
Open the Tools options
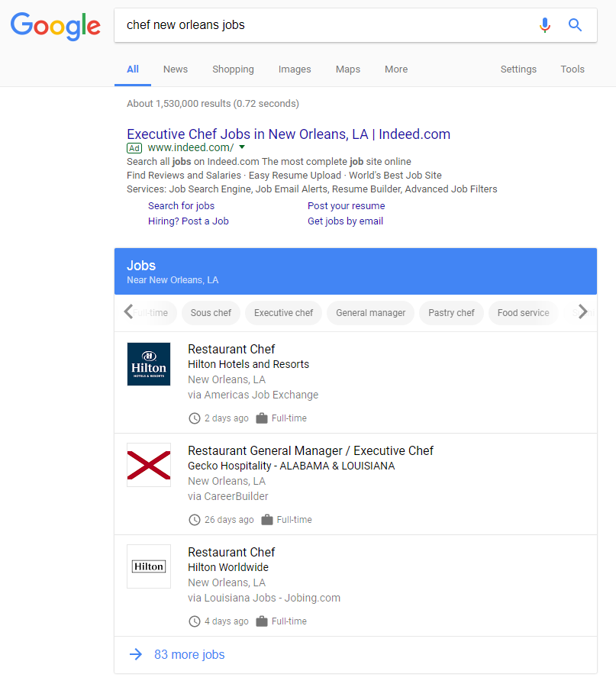tap(572, 69)
